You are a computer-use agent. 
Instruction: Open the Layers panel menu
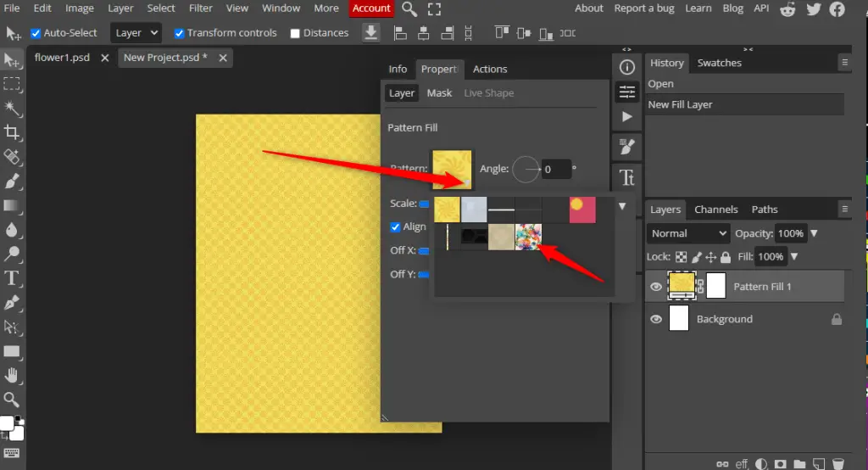pyautogui.click(x=844, y=209)
